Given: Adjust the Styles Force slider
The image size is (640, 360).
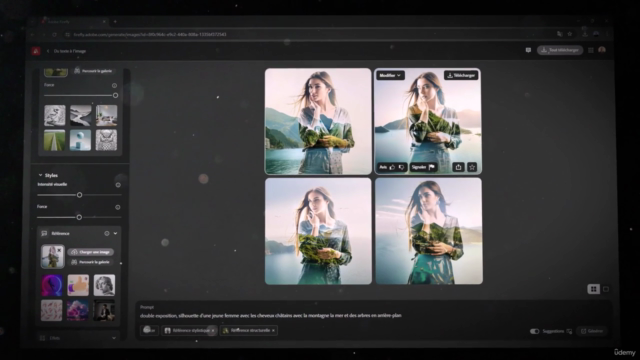Looking at the screenshot, I should pyautogui.click(x=79, y=218).
